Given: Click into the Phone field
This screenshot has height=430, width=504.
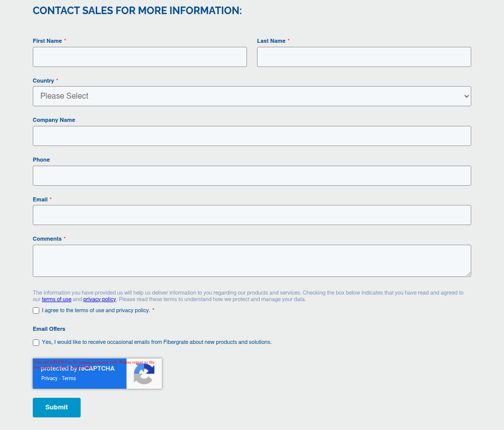Looking at the screenshot, I should coord(252,176).
